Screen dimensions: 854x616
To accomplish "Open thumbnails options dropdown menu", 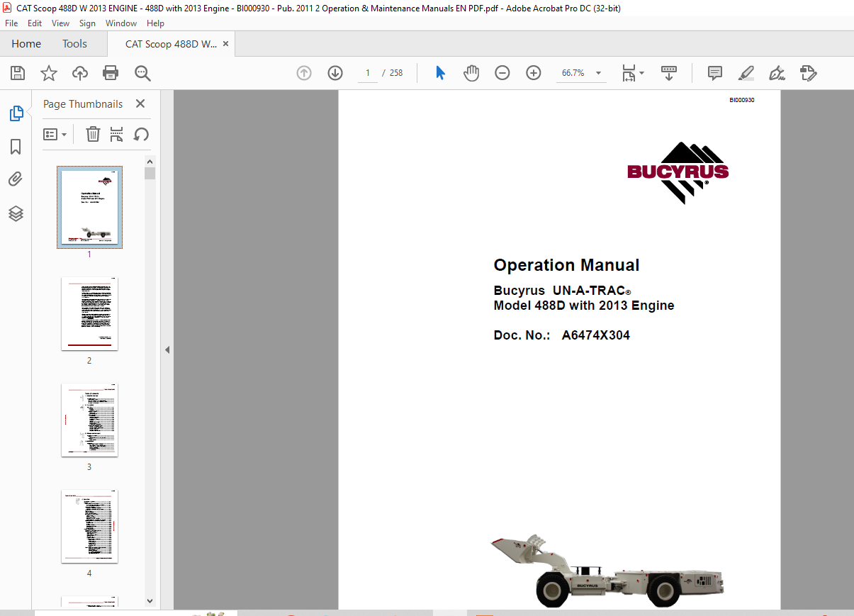I will click(x=55, y=134).
